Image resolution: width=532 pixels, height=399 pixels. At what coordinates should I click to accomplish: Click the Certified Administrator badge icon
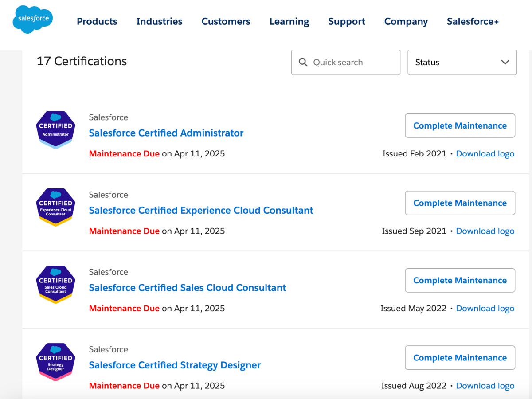coord(55,129)
